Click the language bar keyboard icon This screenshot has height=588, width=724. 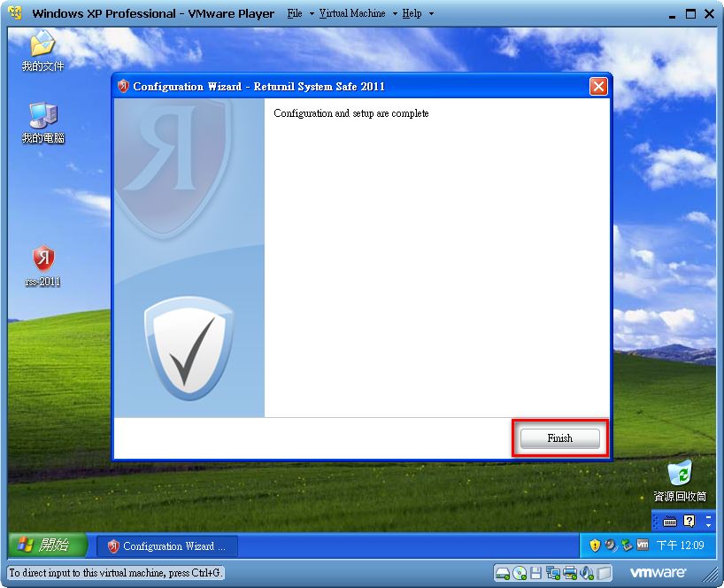click(x=670, y=522)
